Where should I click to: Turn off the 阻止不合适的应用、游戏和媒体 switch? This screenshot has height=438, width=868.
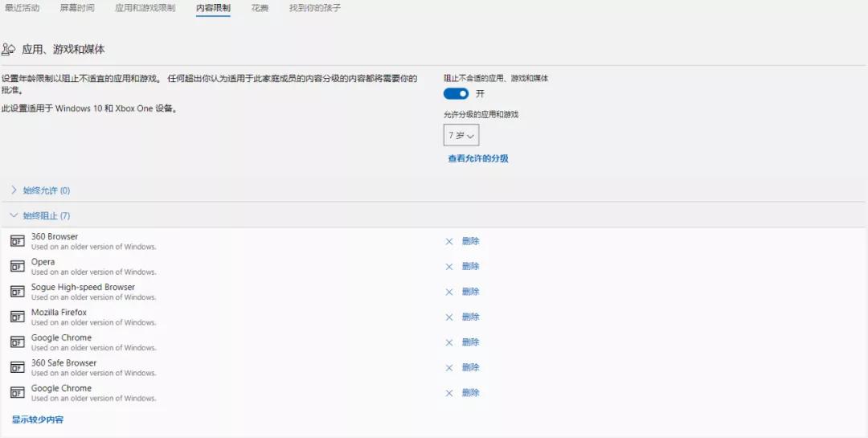(x=456, y=94)
